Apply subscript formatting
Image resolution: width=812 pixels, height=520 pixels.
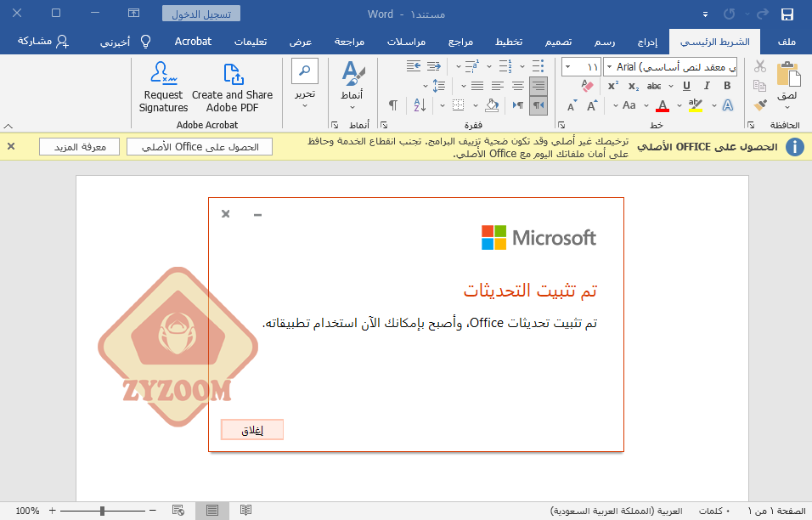click(634, 86)
